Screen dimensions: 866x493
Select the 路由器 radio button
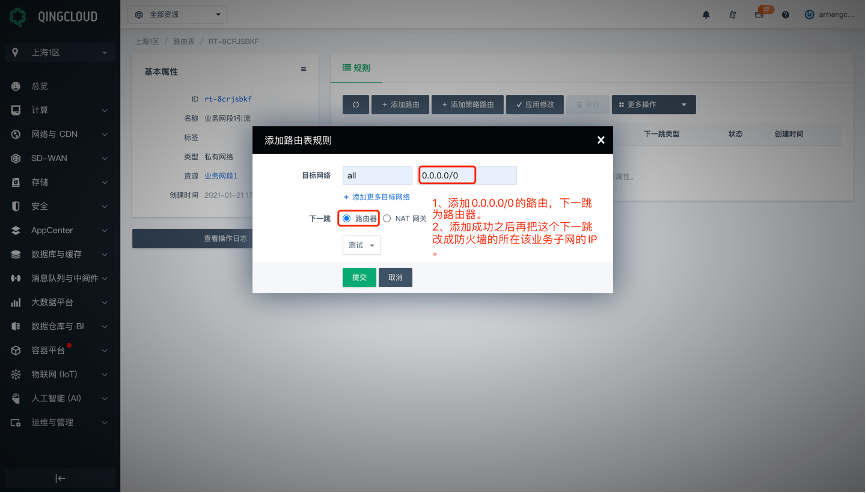tap(348, 218)
